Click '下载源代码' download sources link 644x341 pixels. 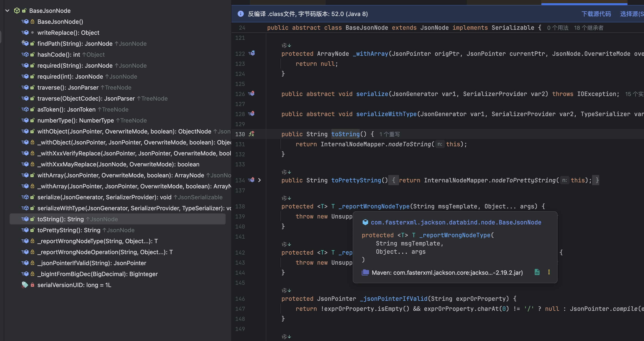coord(596,14)
